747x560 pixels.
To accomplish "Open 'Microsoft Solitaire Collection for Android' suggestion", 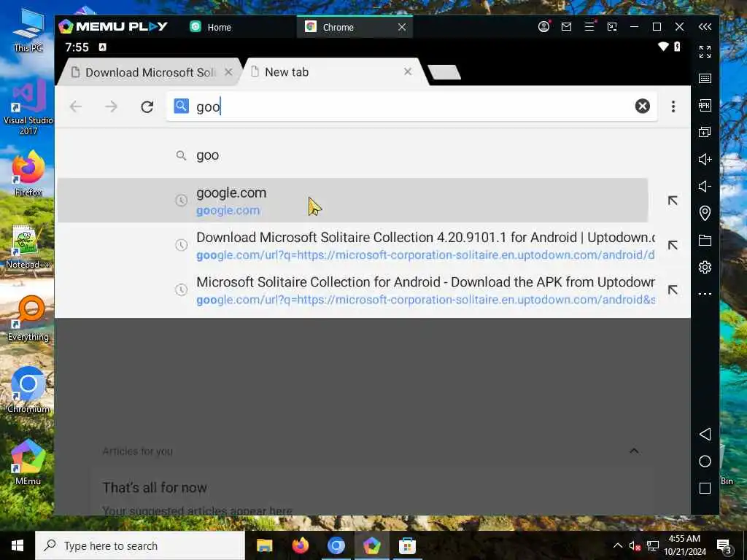I will pos(352,290).
